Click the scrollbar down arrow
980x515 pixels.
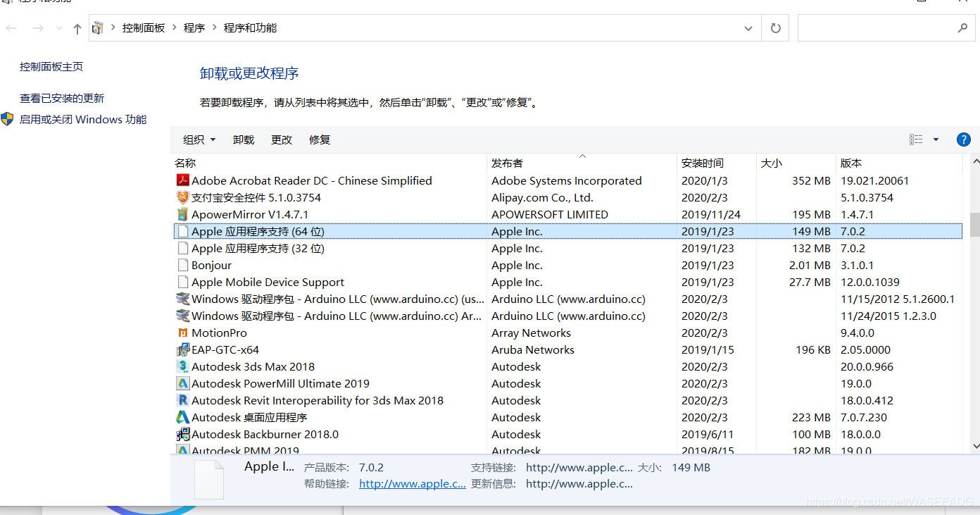click(x=974, y=445)
